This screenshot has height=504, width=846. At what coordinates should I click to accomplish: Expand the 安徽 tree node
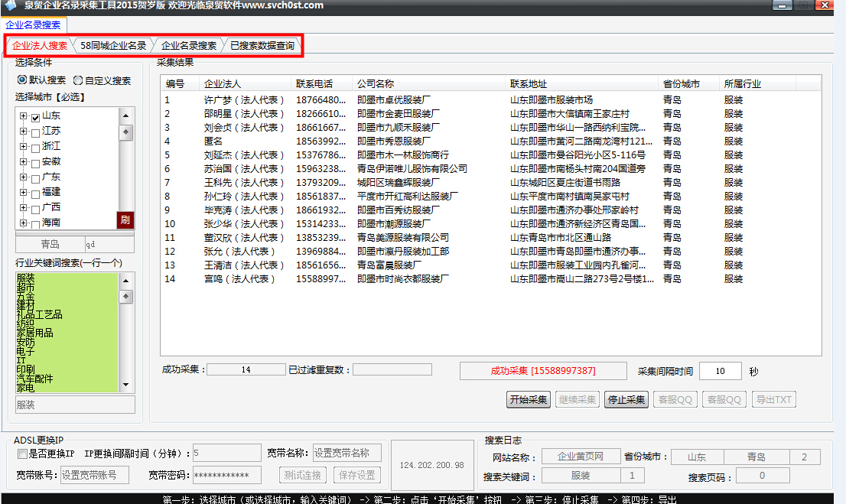coord(23,162)
